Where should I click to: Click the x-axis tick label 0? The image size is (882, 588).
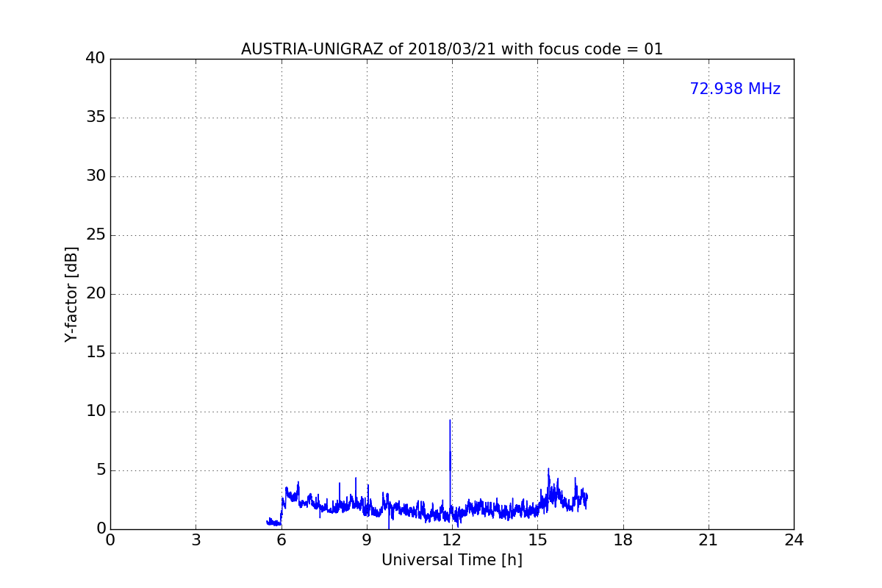pyautogui.click(x=110, y=540)
